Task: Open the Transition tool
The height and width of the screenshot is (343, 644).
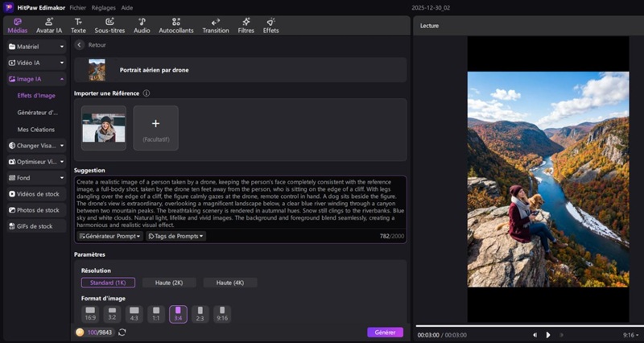Action: point(215,25)
